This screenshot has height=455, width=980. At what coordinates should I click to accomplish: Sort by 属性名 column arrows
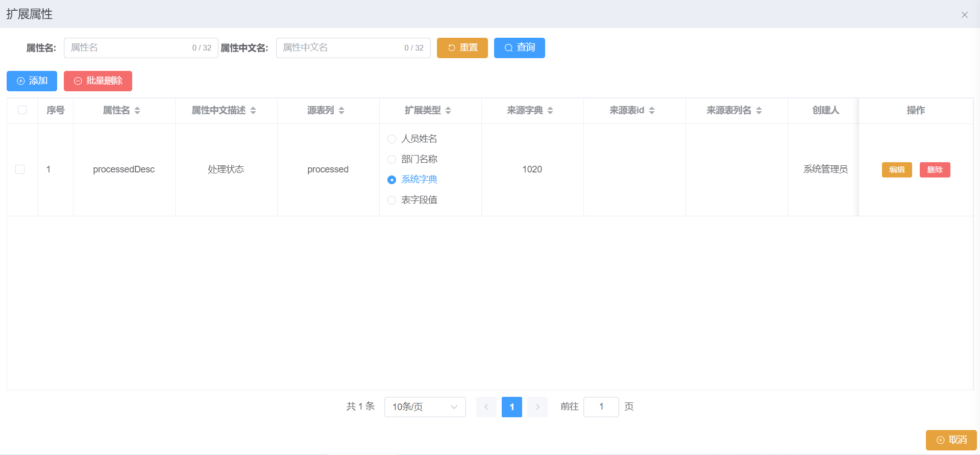[137, 111]
